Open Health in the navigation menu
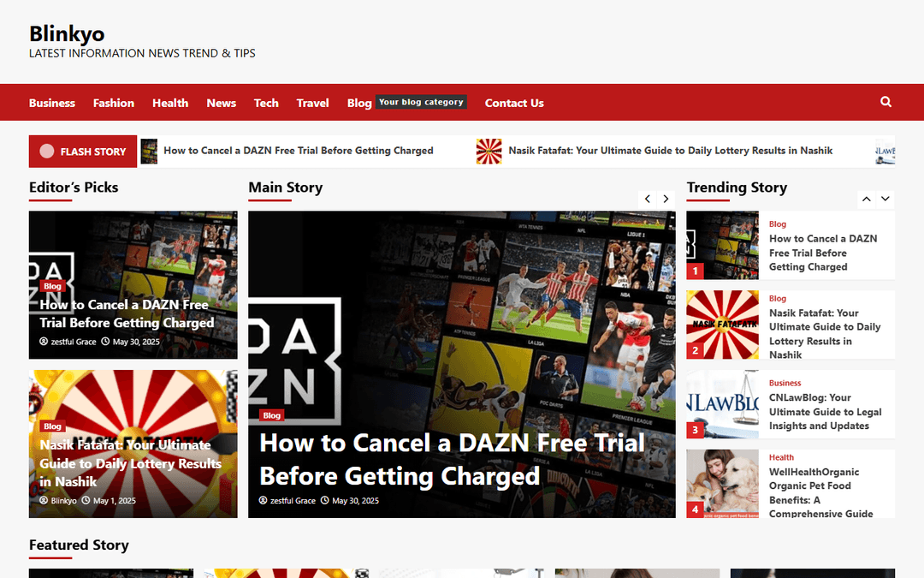 [170, 104]
